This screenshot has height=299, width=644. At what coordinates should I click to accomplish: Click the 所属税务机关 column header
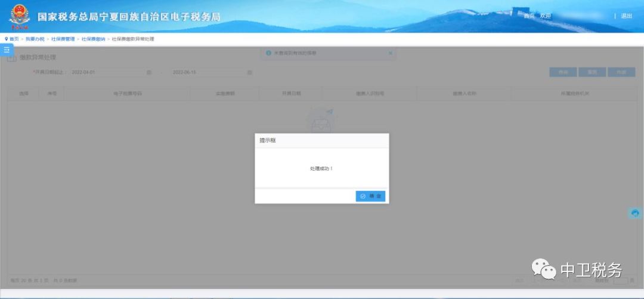point(575,94)
